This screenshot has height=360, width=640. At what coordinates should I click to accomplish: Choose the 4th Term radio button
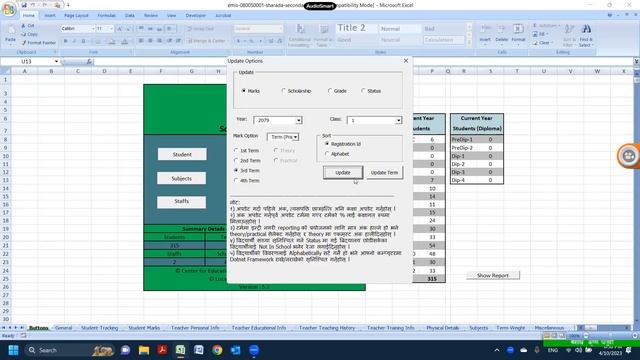(x=247, y=180)
